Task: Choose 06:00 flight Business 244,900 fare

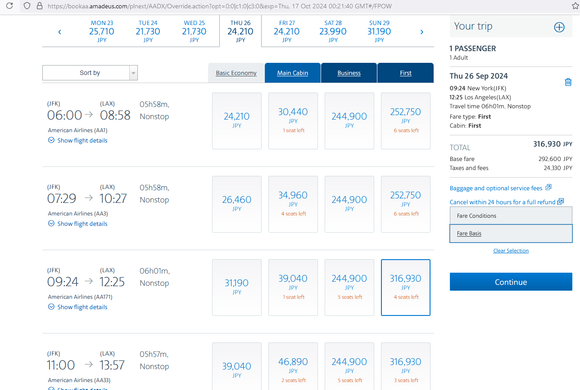Action: coord(349,121)
